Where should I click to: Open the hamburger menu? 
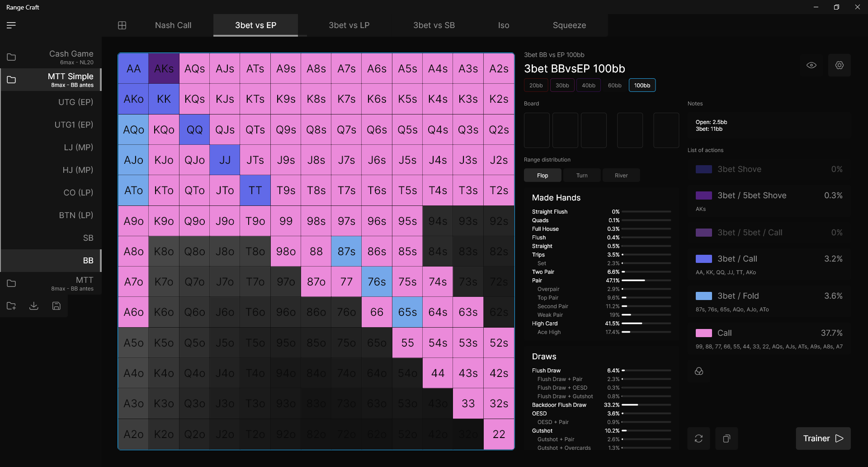click(x=11, y=25)
